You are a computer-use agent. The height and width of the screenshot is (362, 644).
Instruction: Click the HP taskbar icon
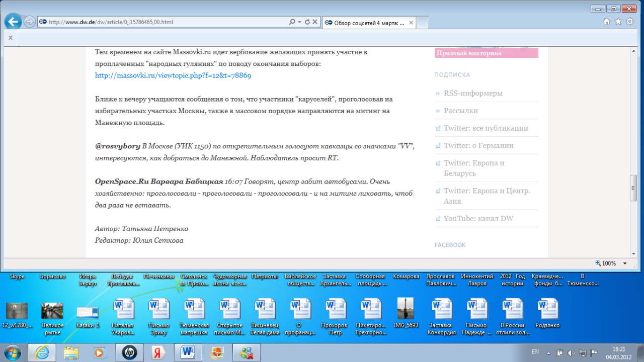[x=130, y=352]
